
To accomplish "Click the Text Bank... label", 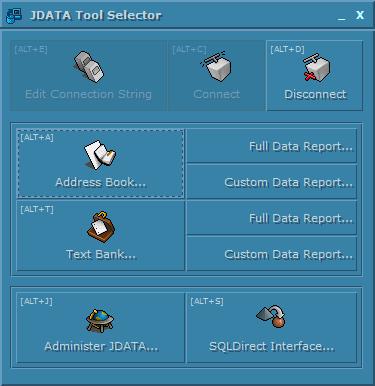I will [101, 254].
